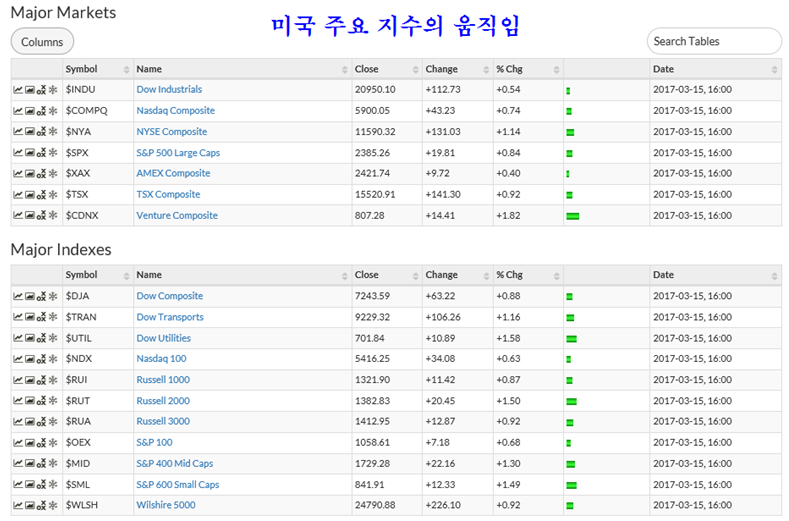Viewport: 789px width, 521px height.
Task: Open the line chart icon for $DJA
Action: [18, 296]
